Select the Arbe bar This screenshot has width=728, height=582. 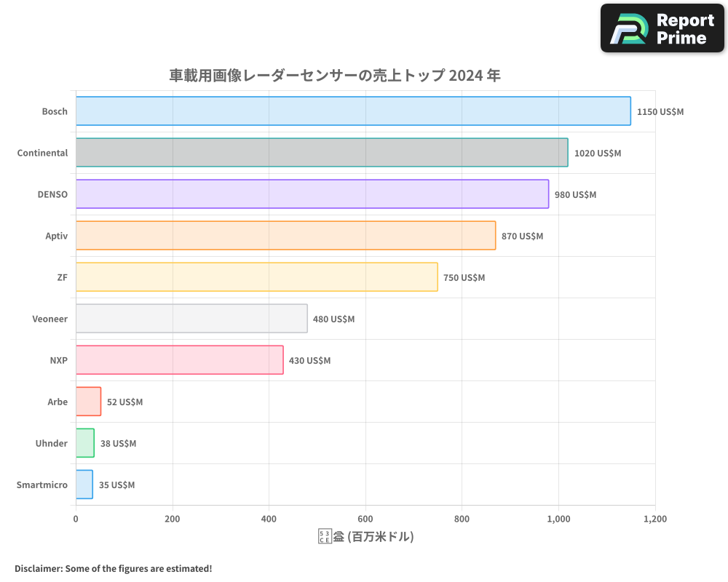(x=88, y=402)
